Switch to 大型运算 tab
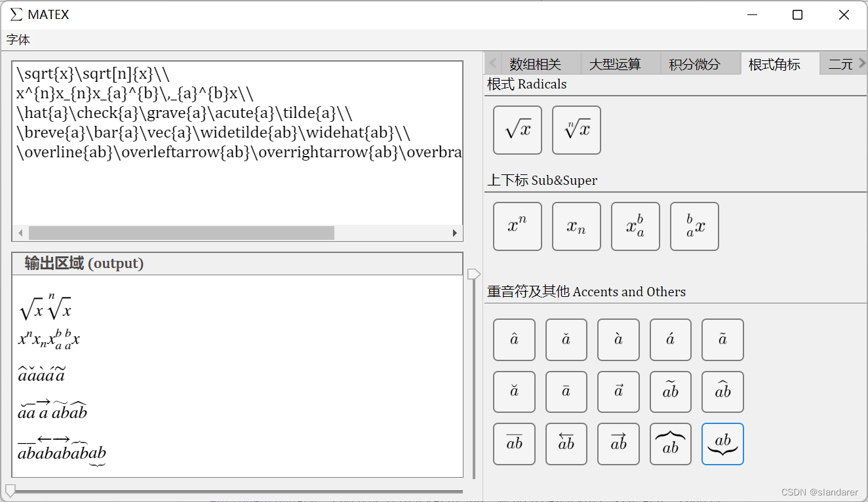The width and height of the screenshot is (868, 502). 621,64
